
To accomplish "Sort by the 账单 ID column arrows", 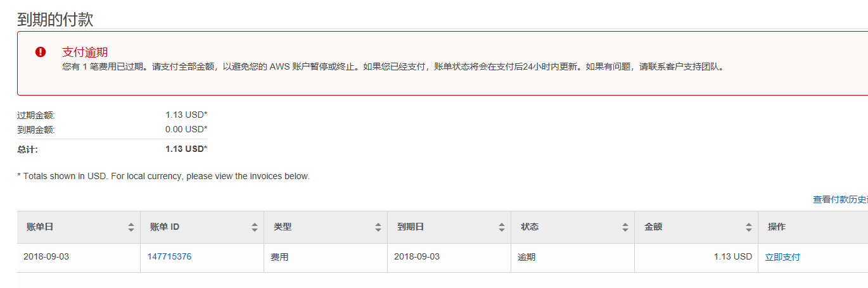I will pos(255,227).
